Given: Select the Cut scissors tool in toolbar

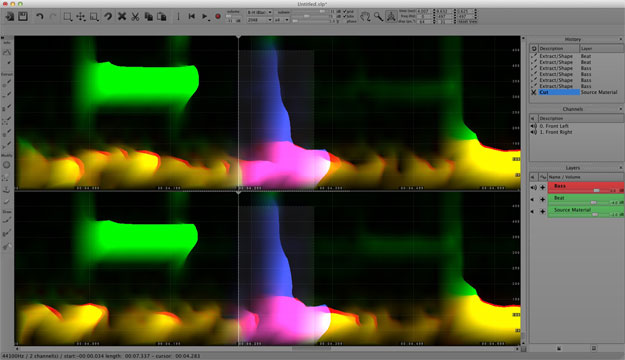Looking at the screenshot, I should (135, 16).
